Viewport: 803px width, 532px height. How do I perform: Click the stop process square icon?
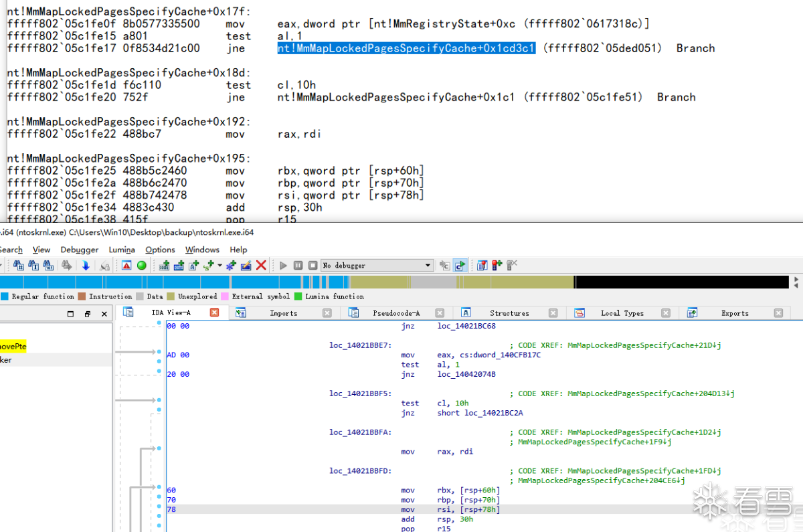click(x=313, y=265)
